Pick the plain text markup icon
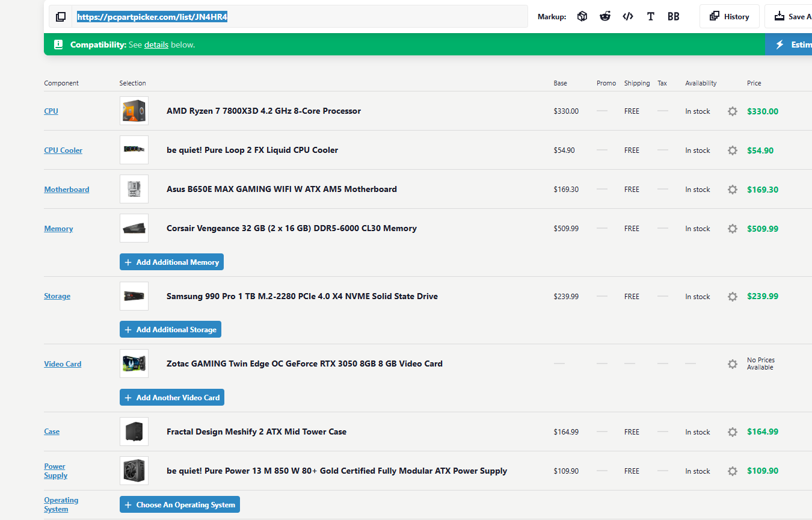The height and width of the screenshot is (520, 812). pos(650,16)
